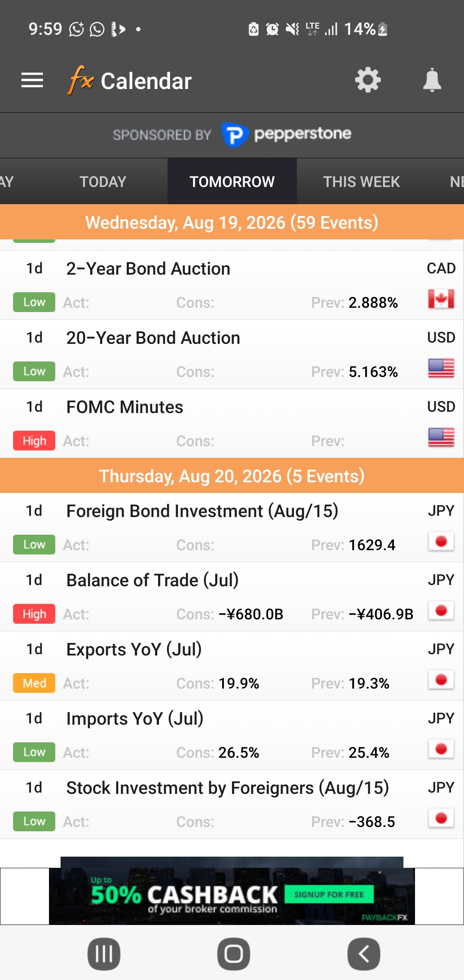
Task: Tap Android back navigation button
Action: [x=363, y=954]
